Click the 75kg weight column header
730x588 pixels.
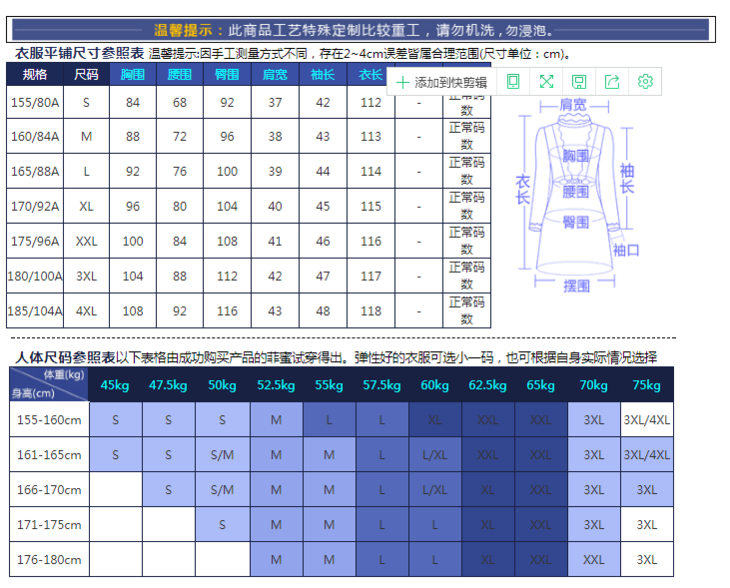tap(647, 385)
